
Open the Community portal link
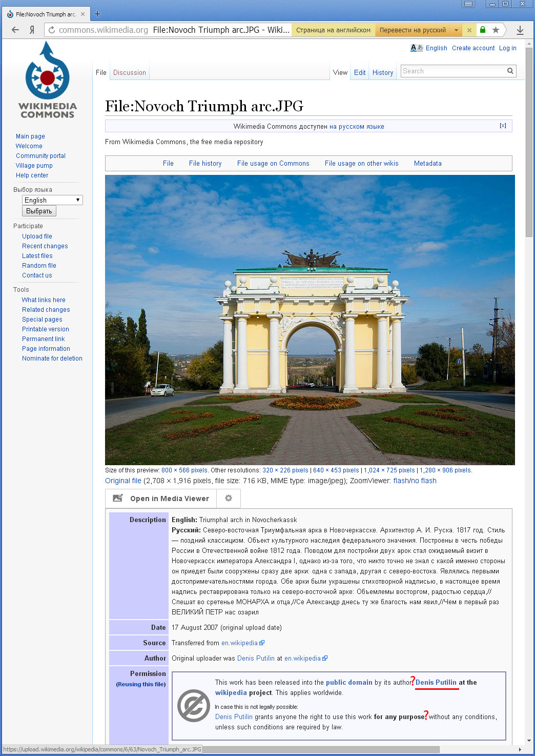click(40, 156)
